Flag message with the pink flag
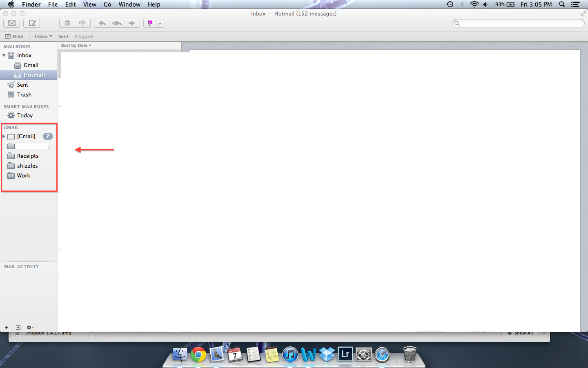 point(150,23)
